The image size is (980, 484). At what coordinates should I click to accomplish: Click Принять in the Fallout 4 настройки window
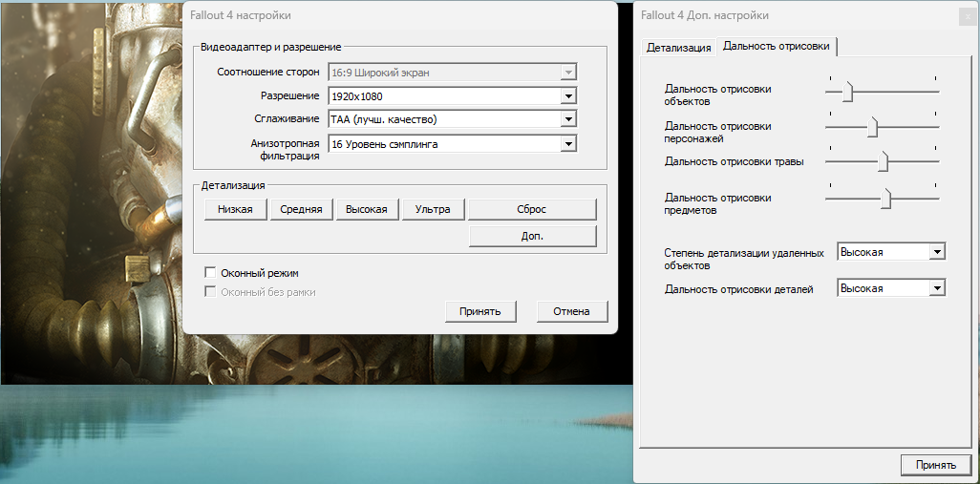(480, 311)
